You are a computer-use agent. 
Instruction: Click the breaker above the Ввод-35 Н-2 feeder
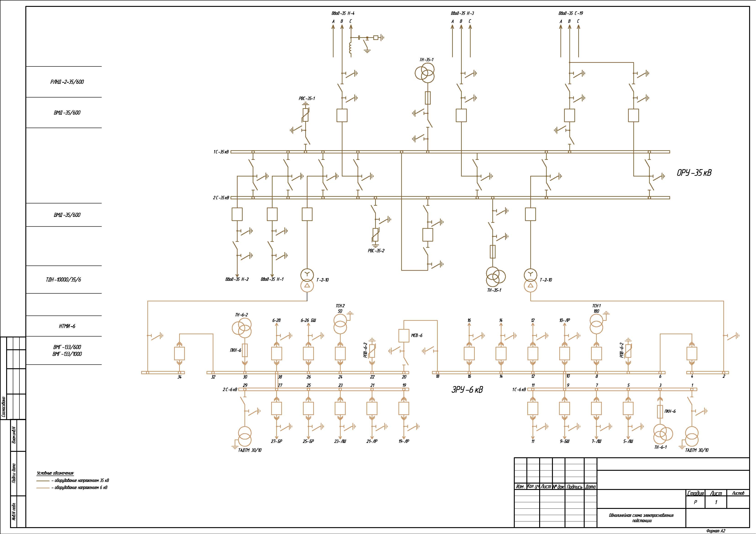click(x=237, y=214)
